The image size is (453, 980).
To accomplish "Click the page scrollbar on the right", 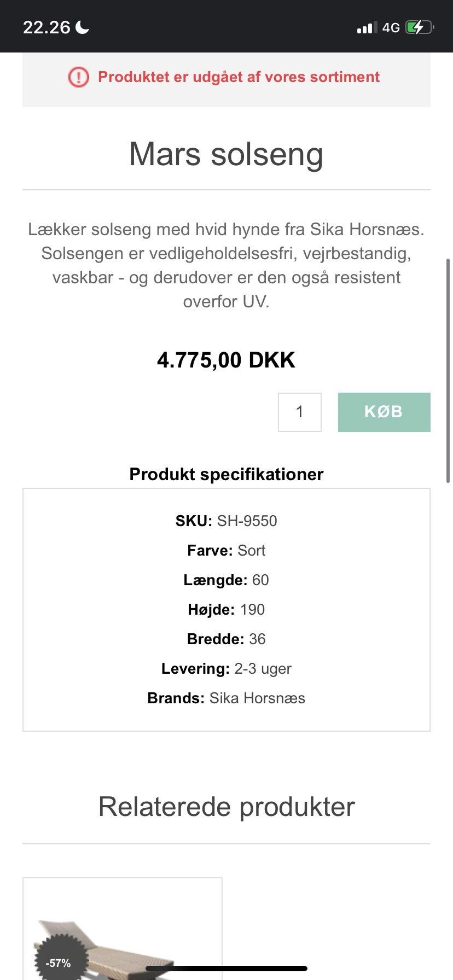I will 449,371.
